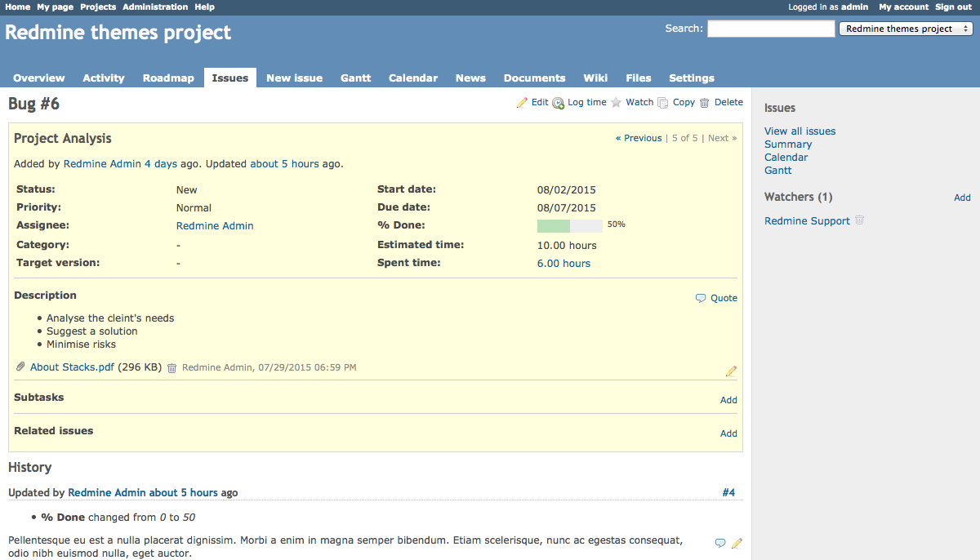
Task: Go to the Previous issue
Action: [x=639, y=138]
